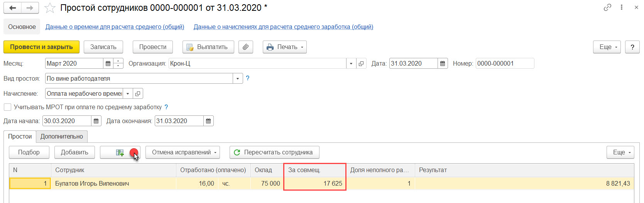
Task: Select the Основное tab
Action: pyautogui.click(x=22, y=27)
